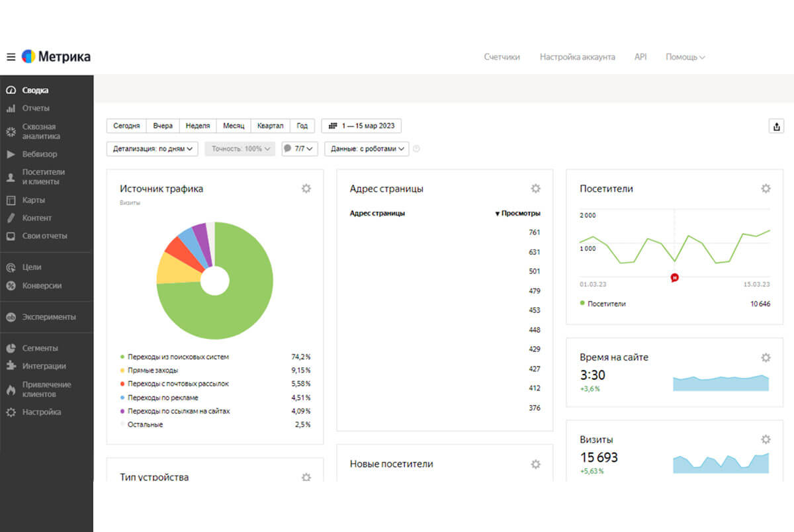The image size is (794, 532).
Task: Expand the Помощь menu in header
Action: click(x=685, y=57)
